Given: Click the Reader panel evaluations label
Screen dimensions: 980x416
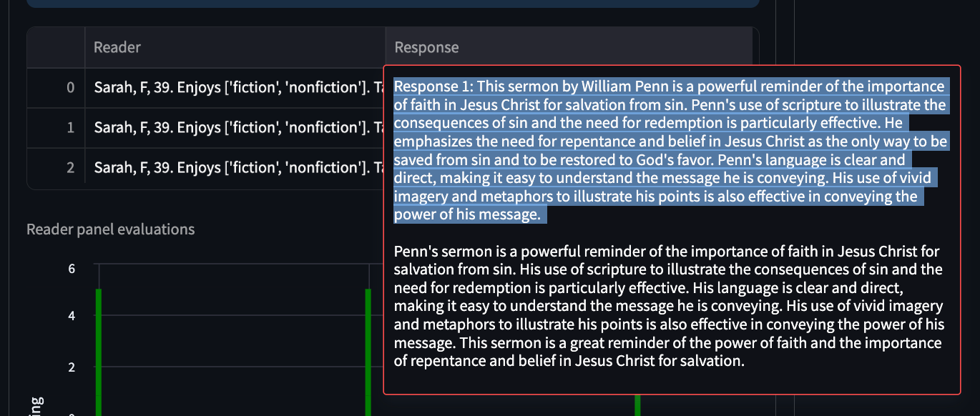Looking at the screenshot, I should (110, 229).
